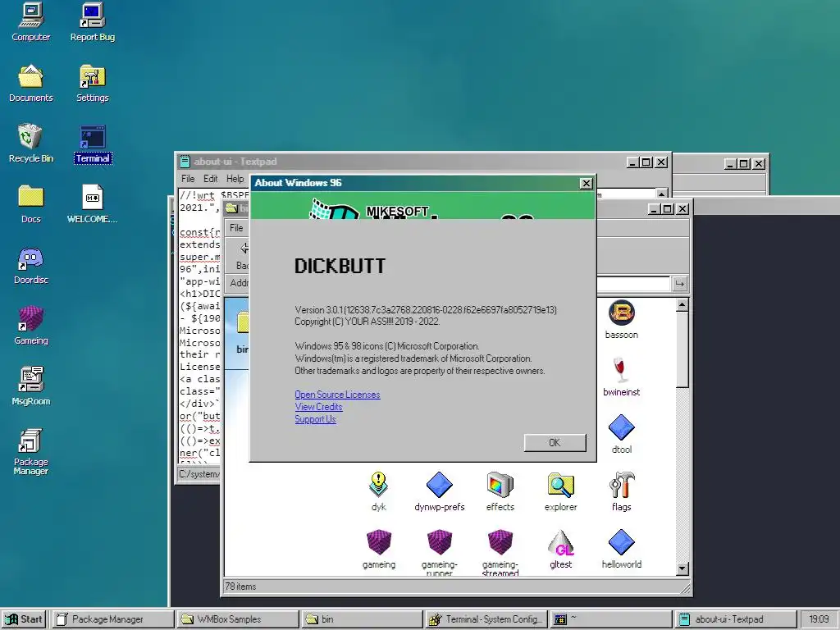Open the Settings desktop icon
This screenshot has height=630, width=840.
(x=92, y=83)
